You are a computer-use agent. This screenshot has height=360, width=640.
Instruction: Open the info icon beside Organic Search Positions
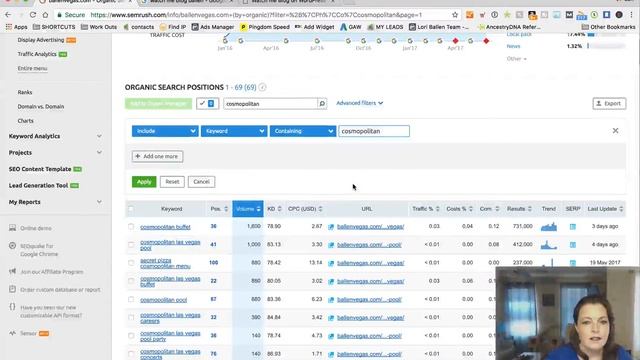tap(262, 87)
